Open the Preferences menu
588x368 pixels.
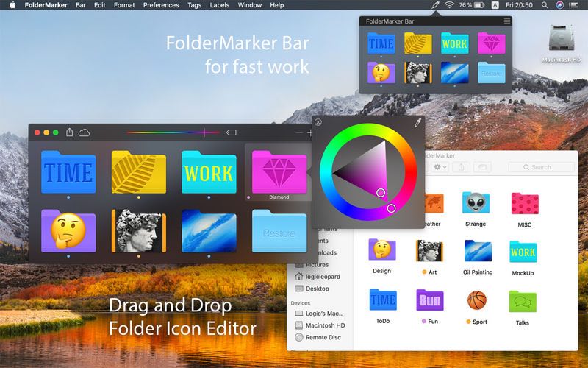pos(161,5)
